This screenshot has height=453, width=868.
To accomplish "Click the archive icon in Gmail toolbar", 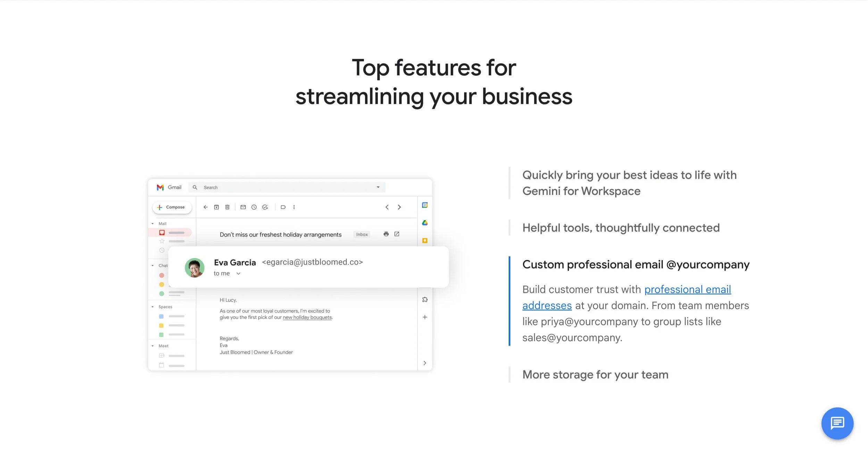I will coord(216,207).
